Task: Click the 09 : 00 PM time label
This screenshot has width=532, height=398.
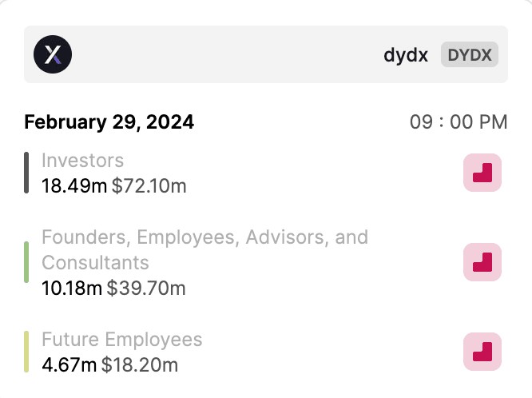Action: tap(459, 122)
